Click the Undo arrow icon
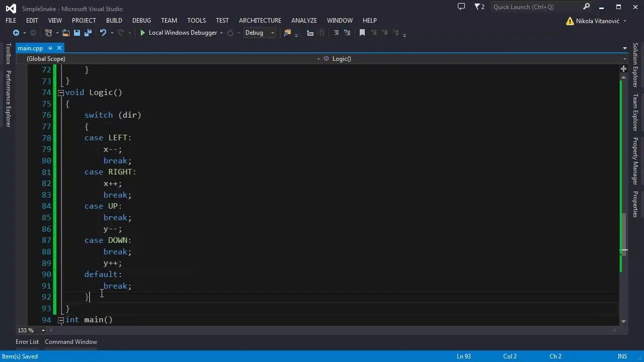The image size is (644, 362). (x=103, y=33)
